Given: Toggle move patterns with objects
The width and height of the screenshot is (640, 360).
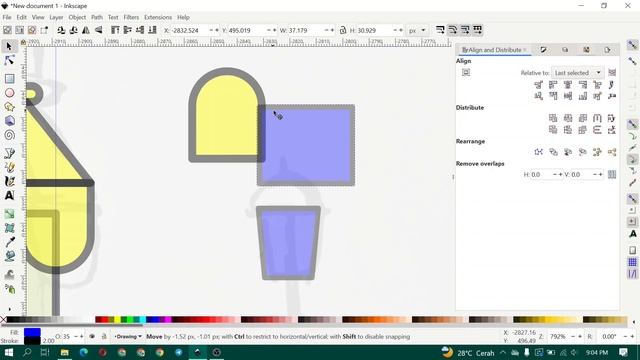Looking at the screenshot, I should point(478,30).
